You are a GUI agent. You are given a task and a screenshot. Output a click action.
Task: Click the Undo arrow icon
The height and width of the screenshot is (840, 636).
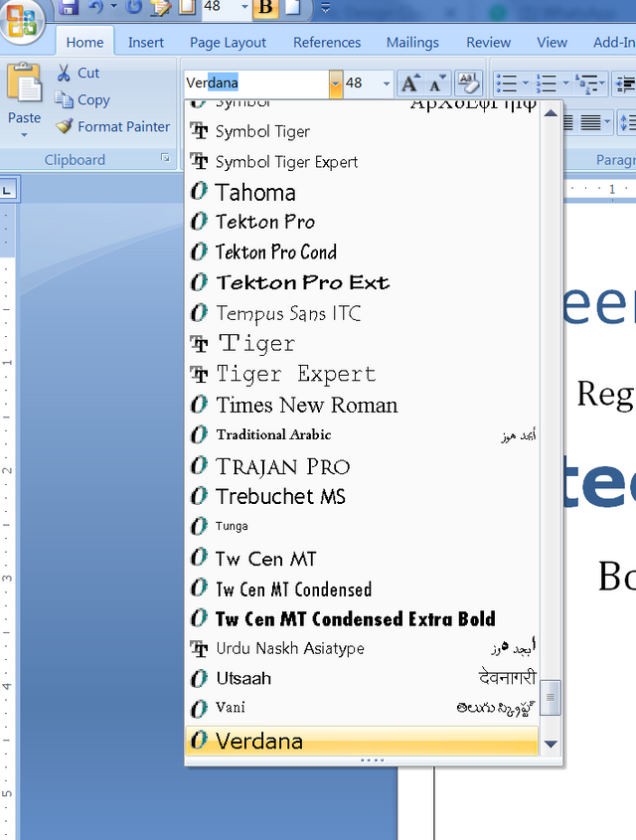pyautogui.click(x=95, y=7)
